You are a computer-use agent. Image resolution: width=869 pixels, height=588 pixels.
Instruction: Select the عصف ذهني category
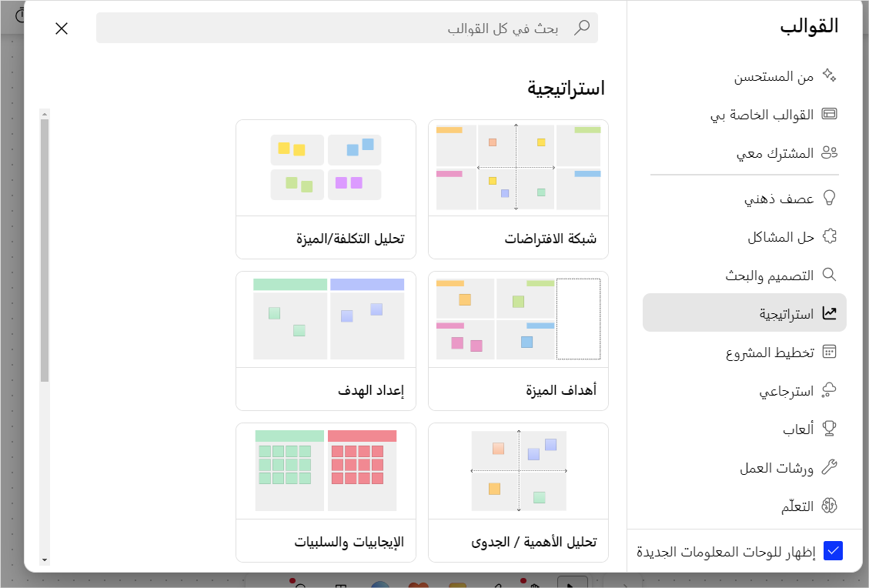point(744,198)
